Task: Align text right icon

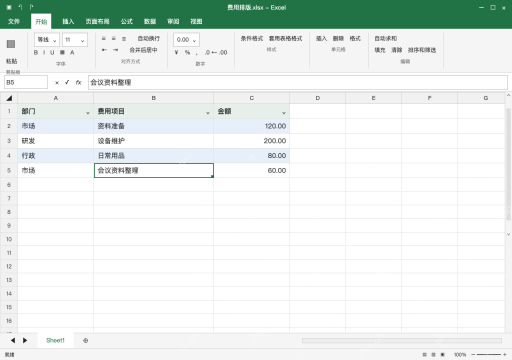Action: [x=124, y=39]
